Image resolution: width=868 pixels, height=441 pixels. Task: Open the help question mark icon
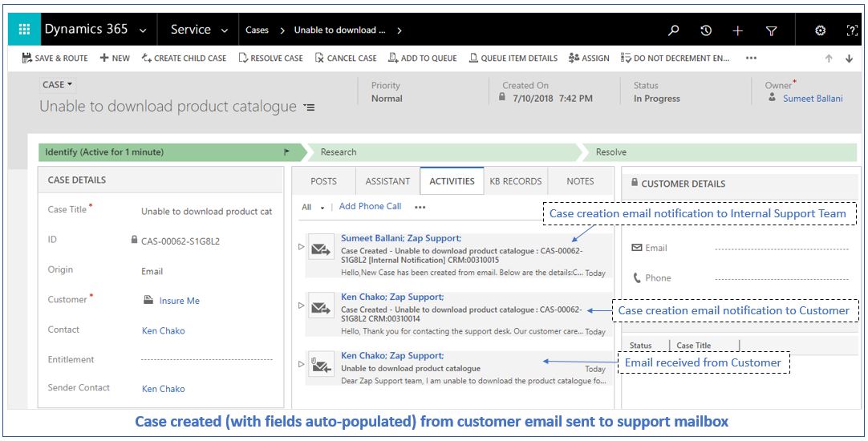click(853, 30)
